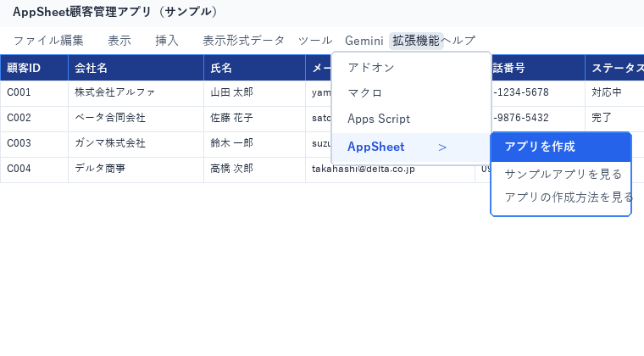Click the 完了 status cell
Screen dimensions: 644x356
click(x=614, y=119)
